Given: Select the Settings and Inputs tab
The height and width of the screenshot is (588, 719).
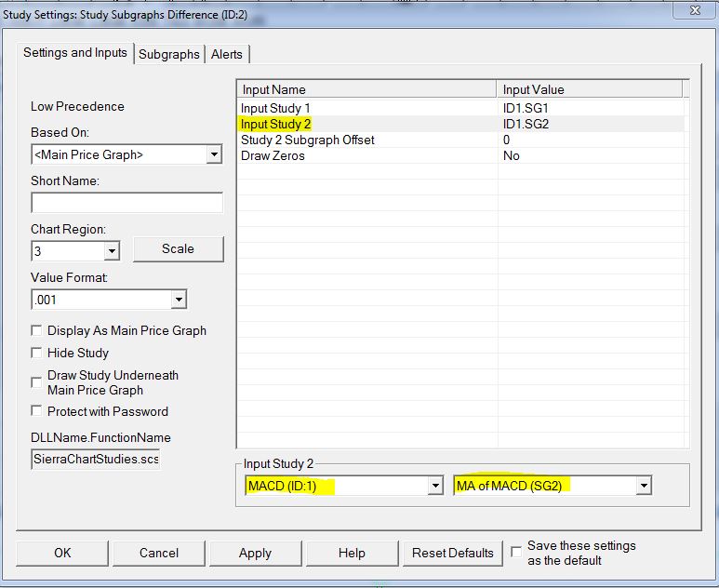Looking at the screenshot, I should pos(75,53).
